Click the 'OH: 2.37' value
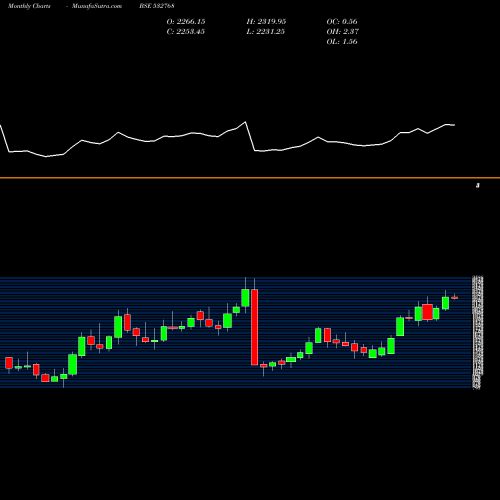The height and width of the screenshot is (500, 500). tap(343, 31)
